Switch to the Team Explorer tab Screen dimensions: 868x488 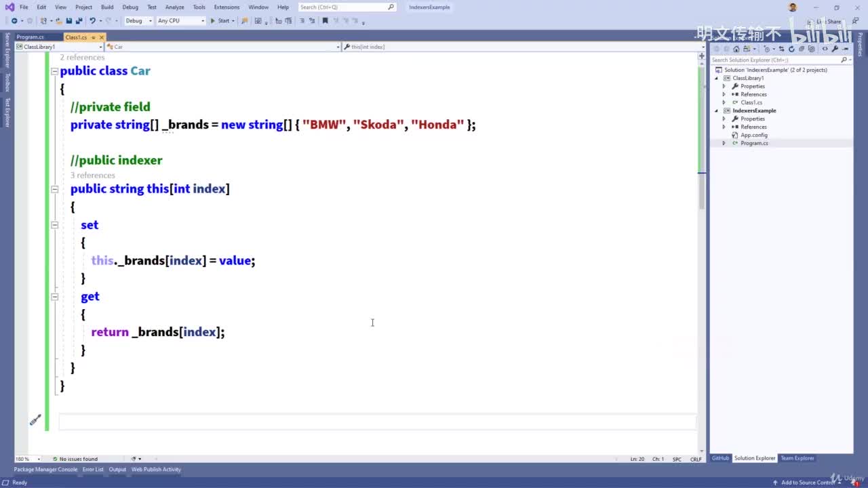click(797, 458)
